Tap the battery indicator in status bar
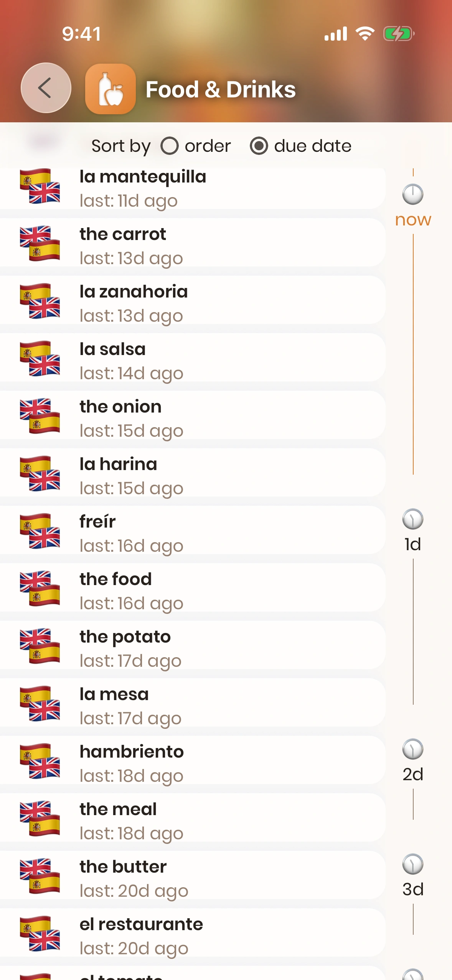 click(399, 34)
